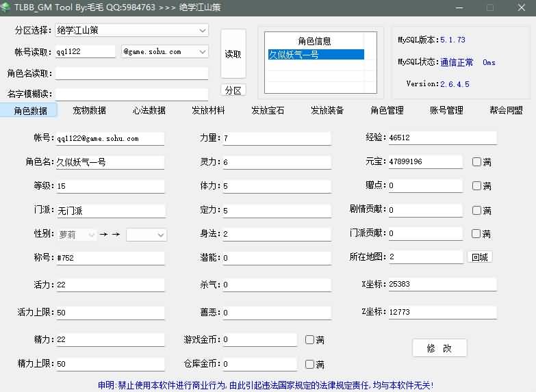Viewport: 536px width, 392px height.
Task: Click the 杀气 input field
Action: coord(277,285)
